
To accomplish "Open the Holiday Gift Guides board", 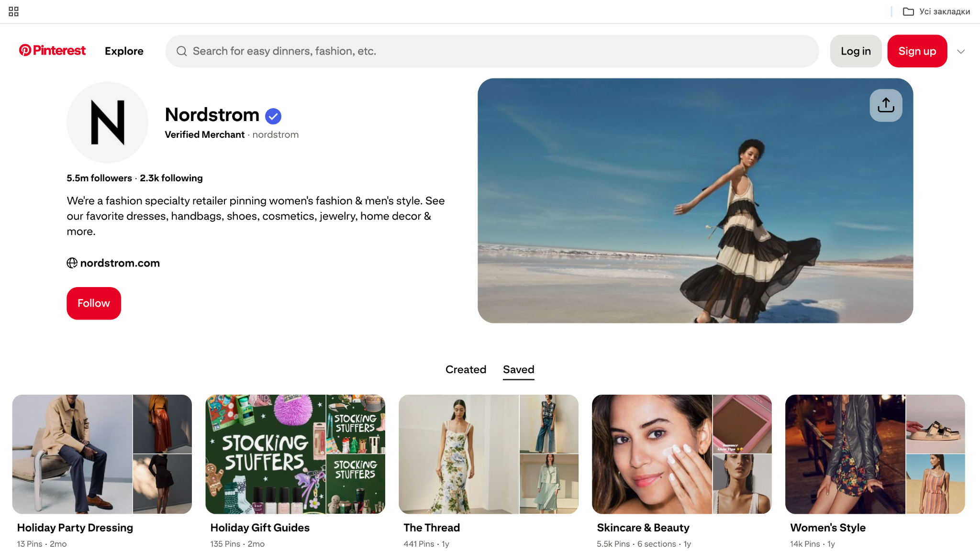I will 295,454.
